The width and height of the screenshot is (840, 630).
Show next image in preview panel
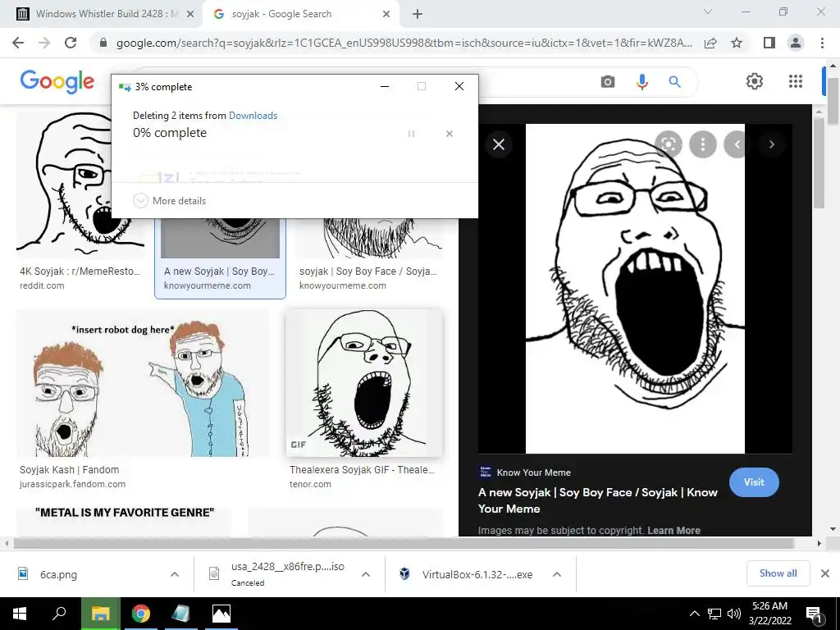click(x=771, y=144)
